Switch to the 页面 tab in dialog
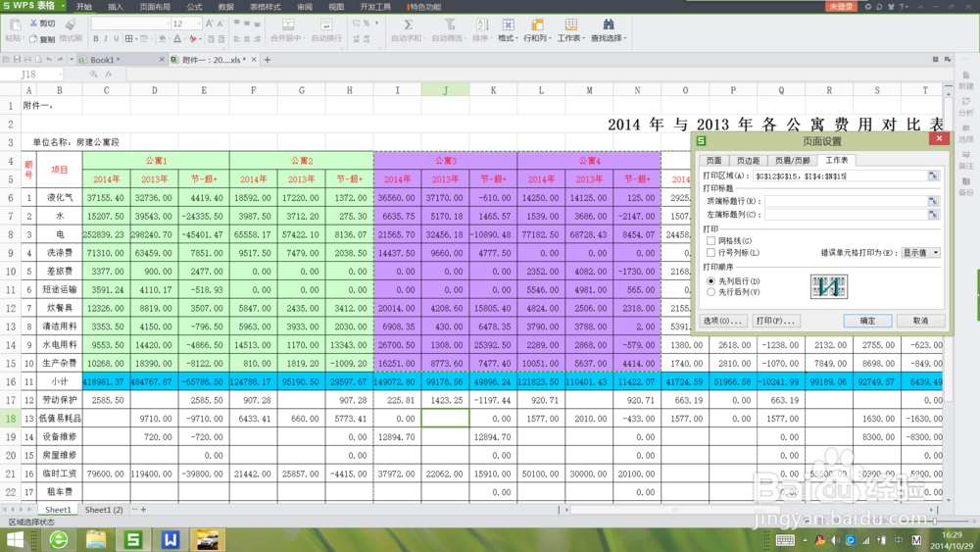The width and height of the screenshot is (980, 552). tap(713, 161)
